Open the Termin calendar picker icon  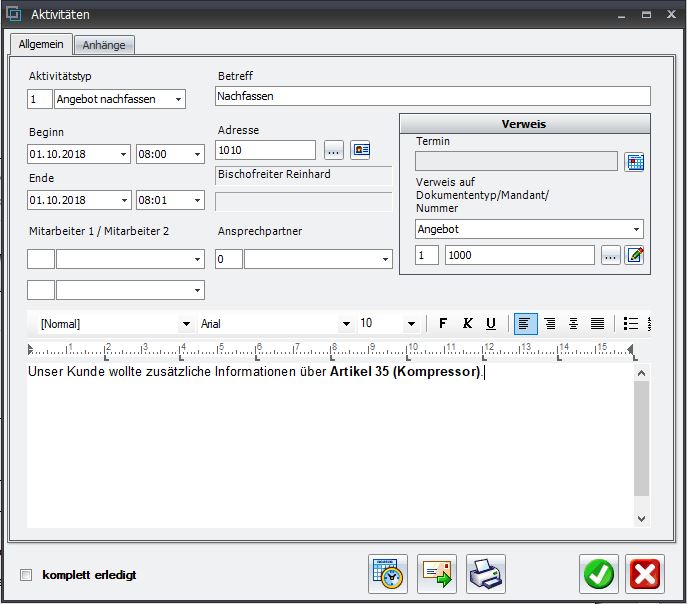point(634,162)
